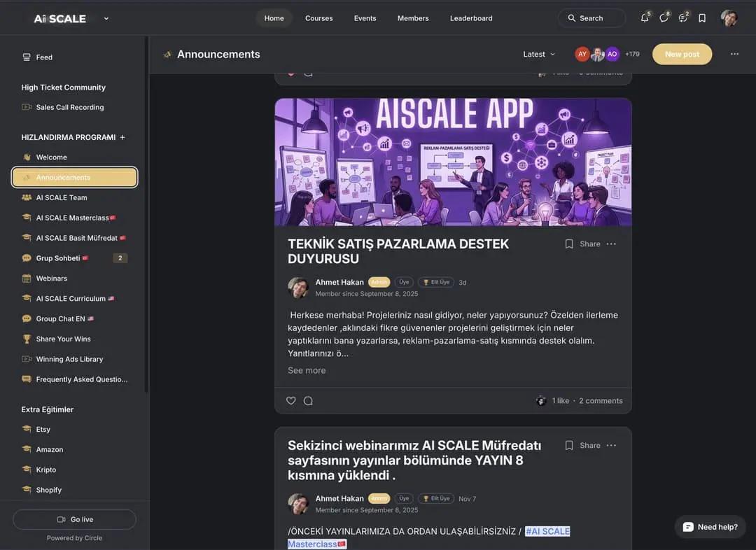756x550 pixels.
Task: Go to the Home tab
Action: point(274,18)
